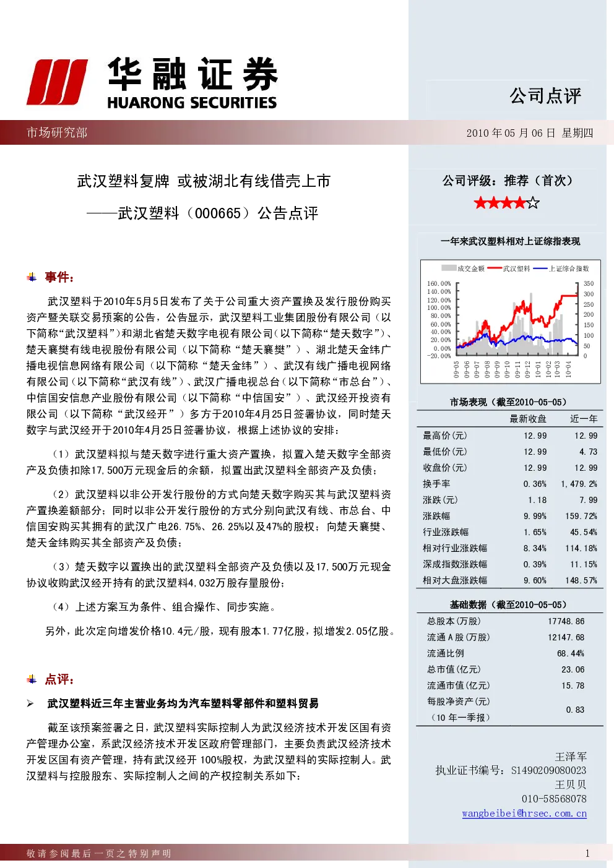Click the 涨跌幅 row label
This screenshot has width=614, height=868.
pyautogui.click(x=436, y=516)
